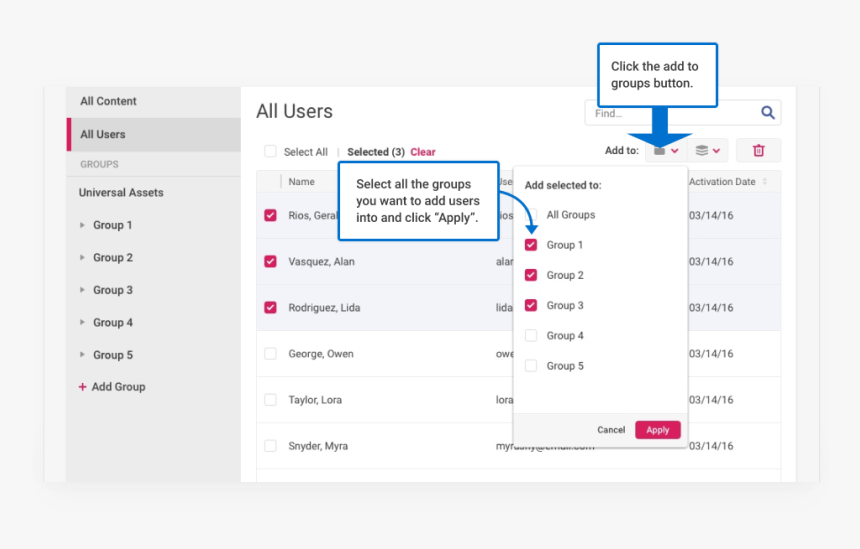
Task: Select All Users in the sidebar
Action: coord(103,134)
